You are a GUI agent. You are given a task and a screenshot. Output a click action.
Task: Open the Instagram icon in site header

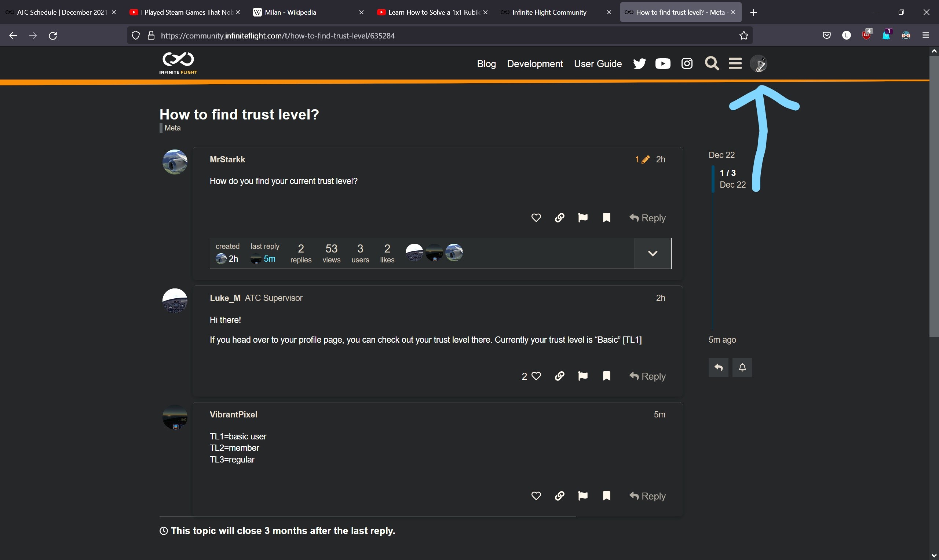(x=687, y=63)
